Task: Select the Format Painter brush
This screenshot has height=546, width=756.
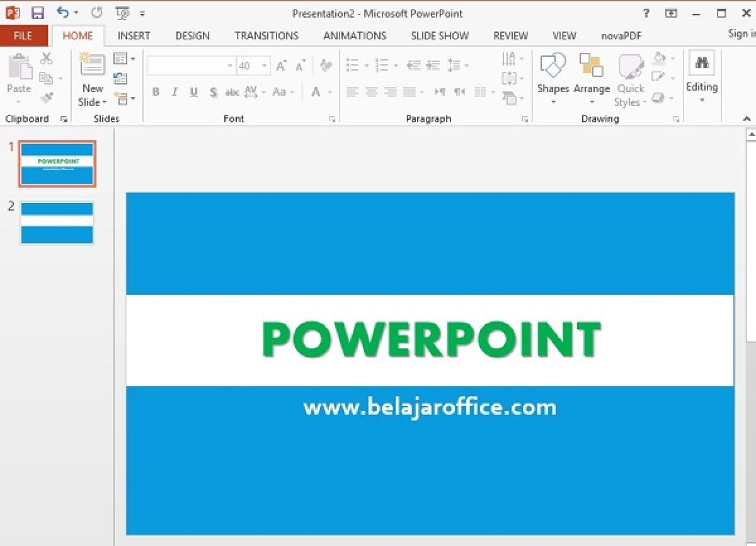Action: coord(47,98)
